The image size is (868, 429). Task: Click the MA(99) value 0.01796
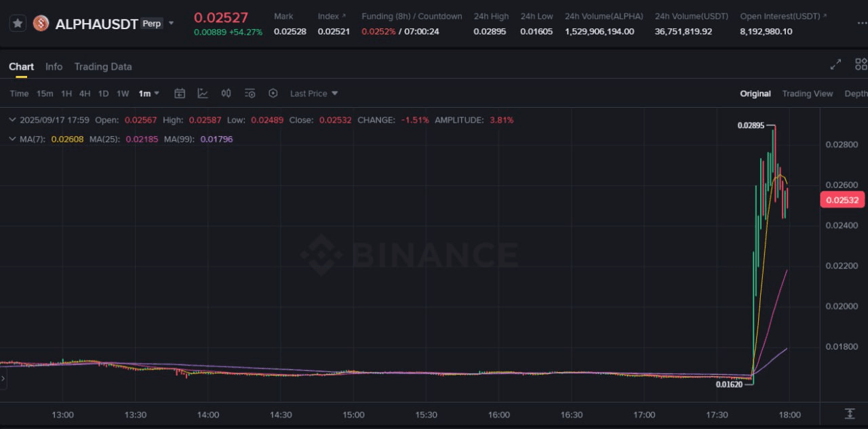[216, 139]
